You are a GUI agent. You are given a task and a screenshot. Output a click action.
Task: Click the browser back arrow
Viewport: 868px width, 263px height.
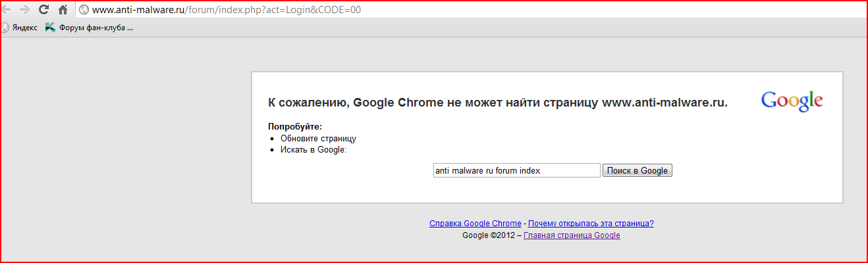click(5, 10)
